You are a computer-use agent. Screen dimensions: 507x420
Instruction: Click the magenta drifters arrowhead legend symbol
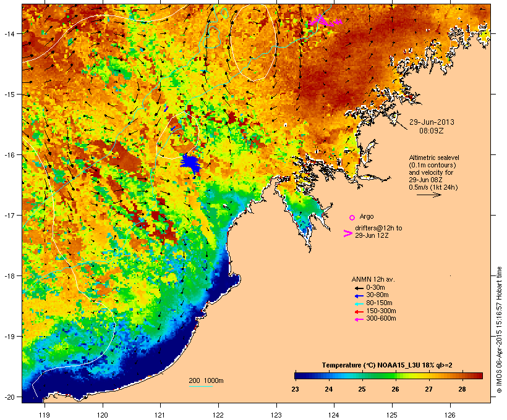click(347, 233)
